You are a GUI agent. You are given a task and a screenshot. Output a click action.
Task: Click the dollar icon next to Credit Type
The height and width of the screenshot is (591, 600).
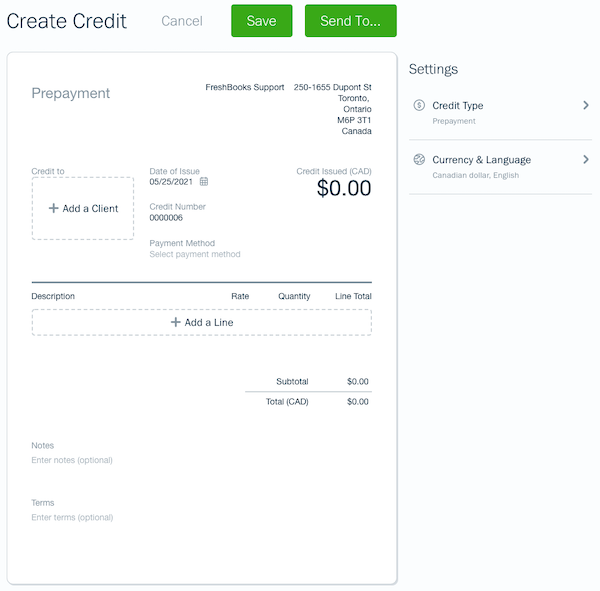coord(419,105)
